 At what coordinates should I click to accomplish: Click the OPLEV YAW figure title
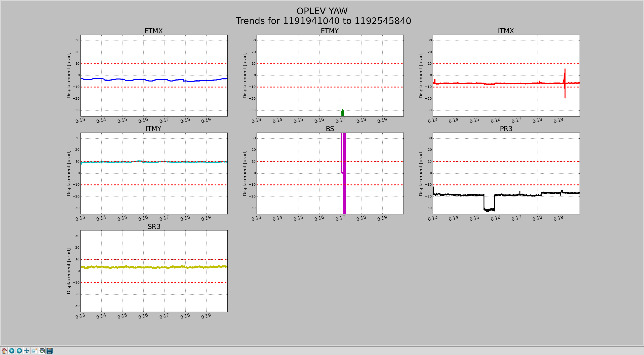(322, 11)
